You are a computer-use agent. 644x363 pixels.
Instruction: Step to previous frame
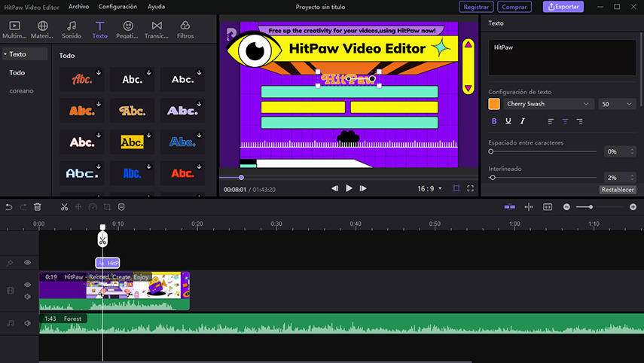tap(334, 188)
